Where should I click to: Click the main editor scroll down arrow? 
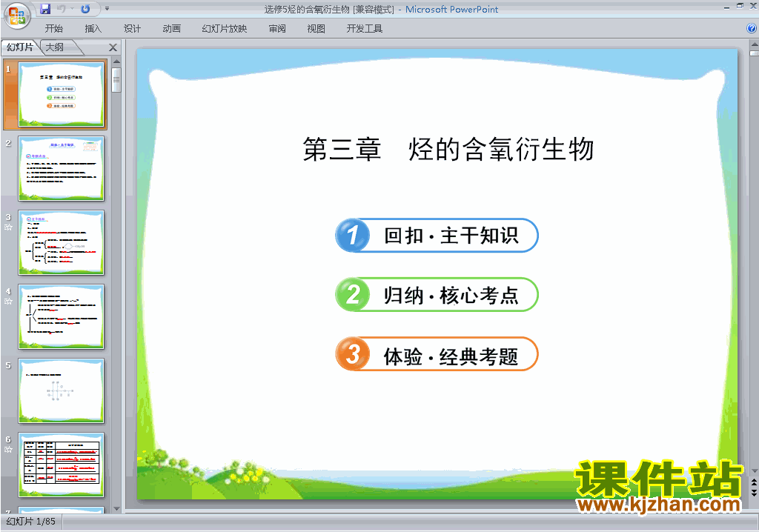coord(754,471)
